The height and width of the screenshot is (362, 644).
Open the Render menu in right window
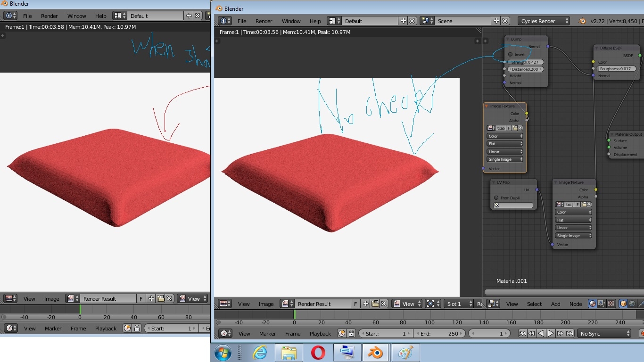pyautogui.click(x=264, y=21)
